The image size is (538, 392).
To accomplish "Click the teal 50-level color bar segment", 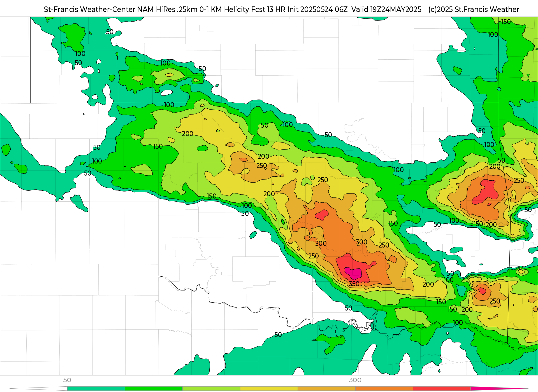I will click(96, 389).
